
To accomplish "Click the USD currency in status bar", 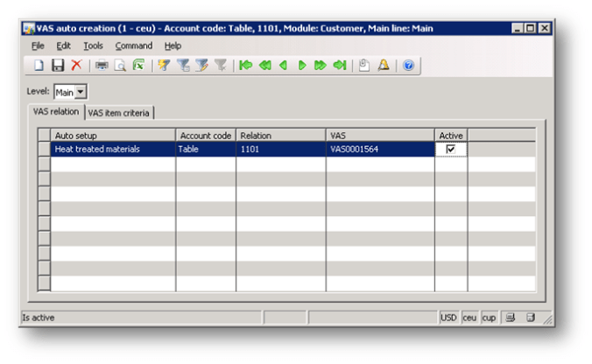I will coord(448,317).
